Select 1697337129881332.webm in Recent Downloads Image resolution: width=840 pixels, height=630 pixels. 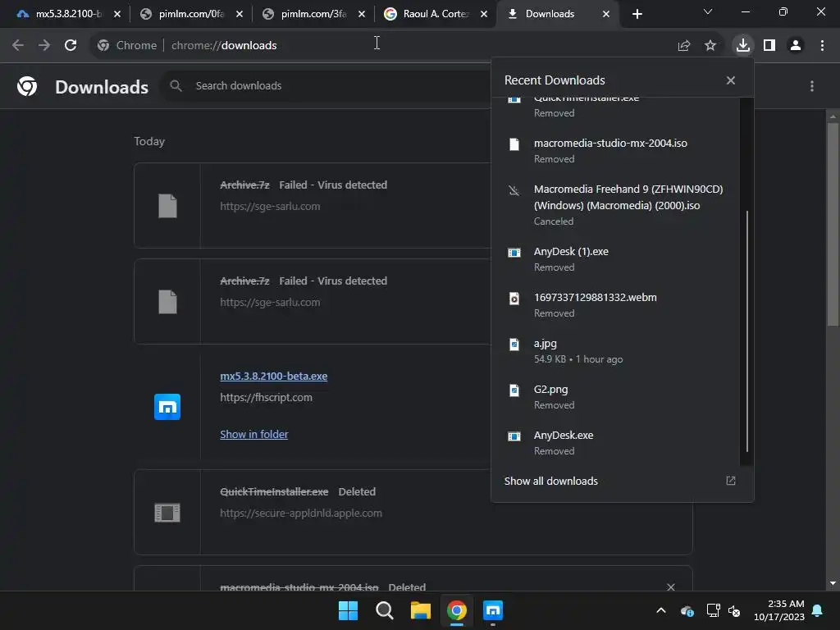tap(615, 305)
